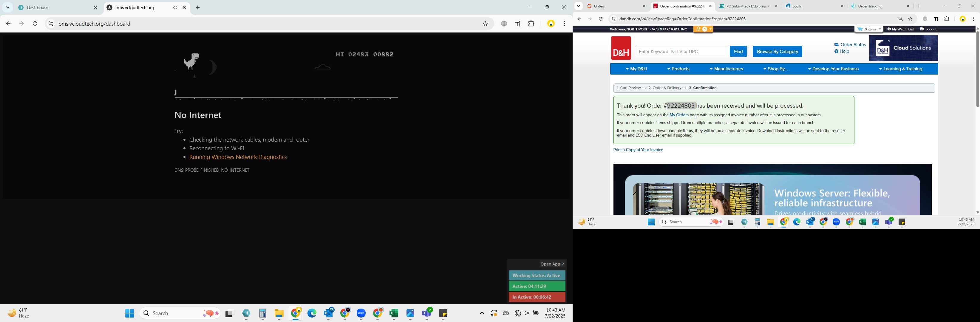Open profile avatar in left Chrome window
This screenshot has height=322, width=980.
click(x=551, y=24)
